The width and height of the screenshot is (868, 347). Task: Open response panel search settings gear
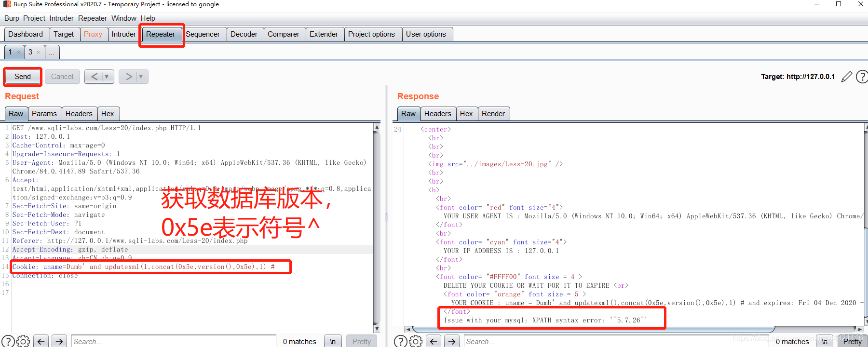[x=416, y=341]
